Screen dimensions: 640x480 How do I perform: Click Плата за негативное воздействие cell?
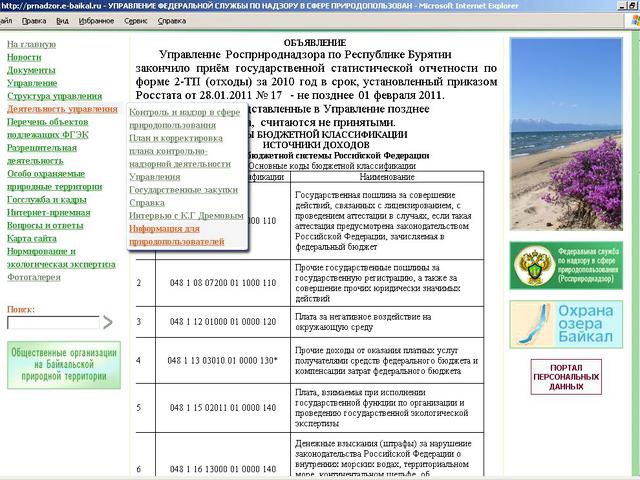(x=387, y=322)
